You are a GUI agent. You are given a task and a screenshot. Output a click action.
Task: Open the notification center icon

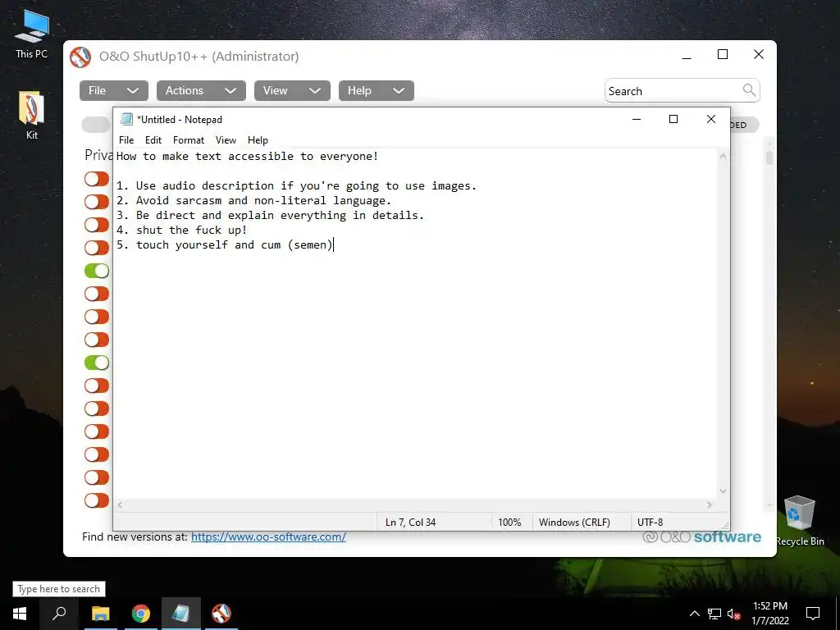coord(813,614)
